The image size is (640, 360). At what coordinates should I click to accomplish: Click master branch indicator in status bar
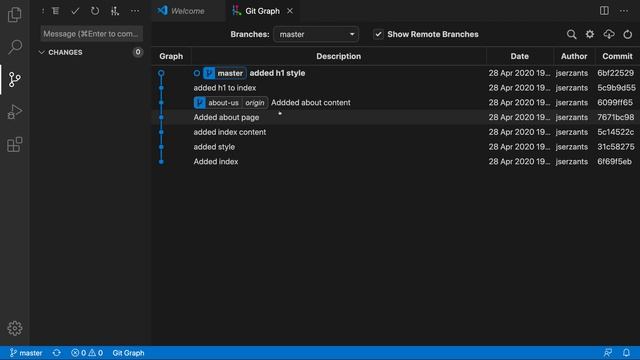pyautogui.click(x=26, y=353)
